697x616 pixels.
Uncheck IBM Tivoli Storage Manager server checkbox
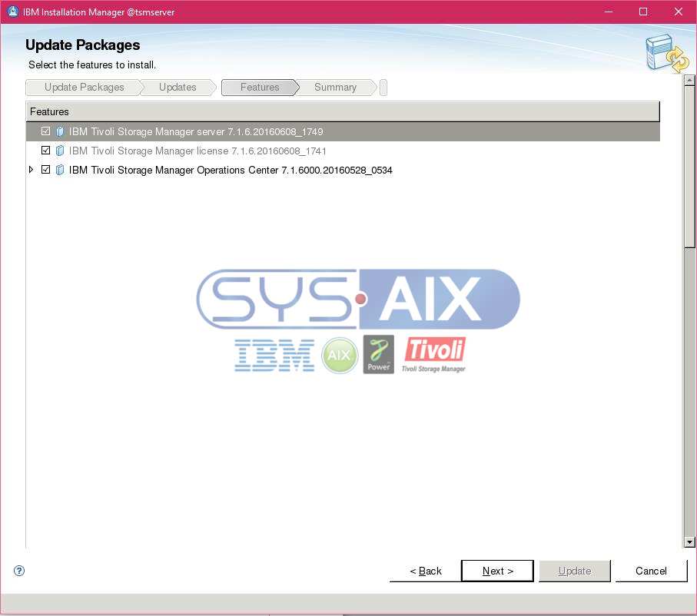click(x=46, y=131)
